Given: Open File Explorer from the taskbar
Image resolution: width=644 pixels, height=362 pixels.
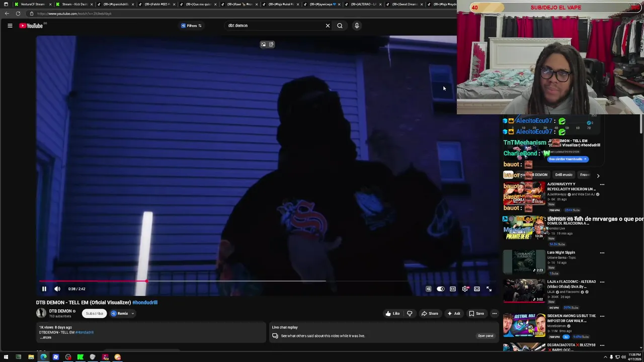Looking at the screenshot, I should pyautogui.click(x=31, y=357).
